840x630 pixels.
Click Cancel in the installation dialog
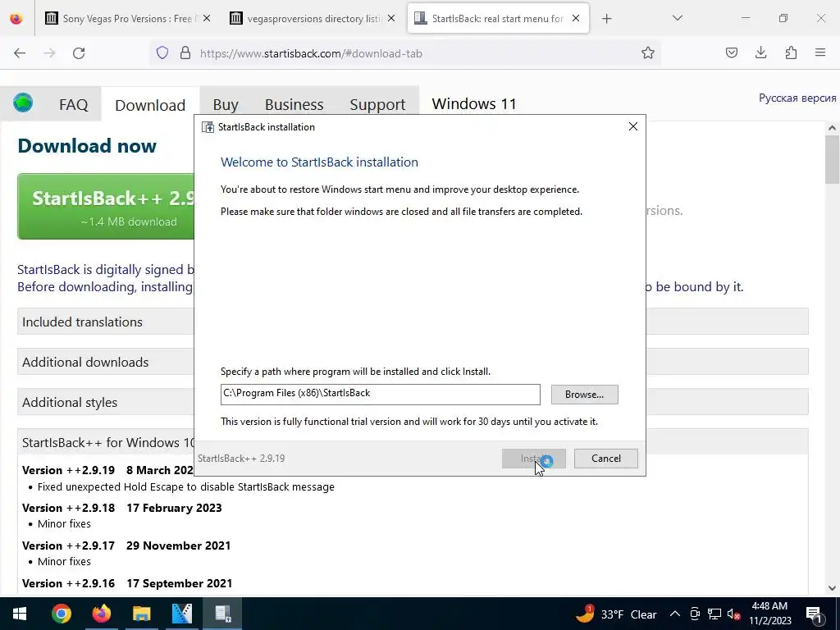pos(606,459)
